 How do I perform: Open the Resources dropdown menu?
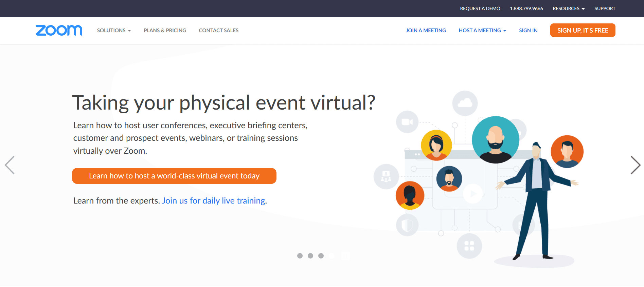point(569,8)
